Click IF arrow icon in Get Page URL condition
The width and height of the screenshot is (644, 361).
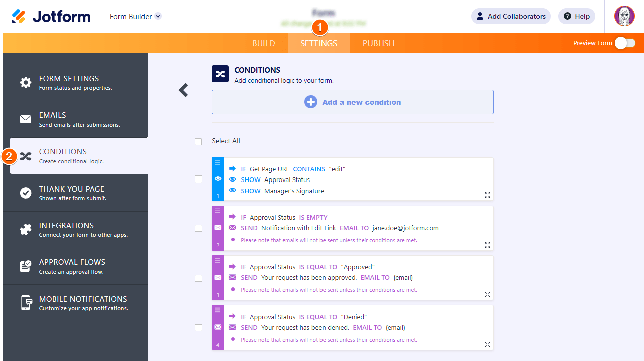(x=232, y=169)
